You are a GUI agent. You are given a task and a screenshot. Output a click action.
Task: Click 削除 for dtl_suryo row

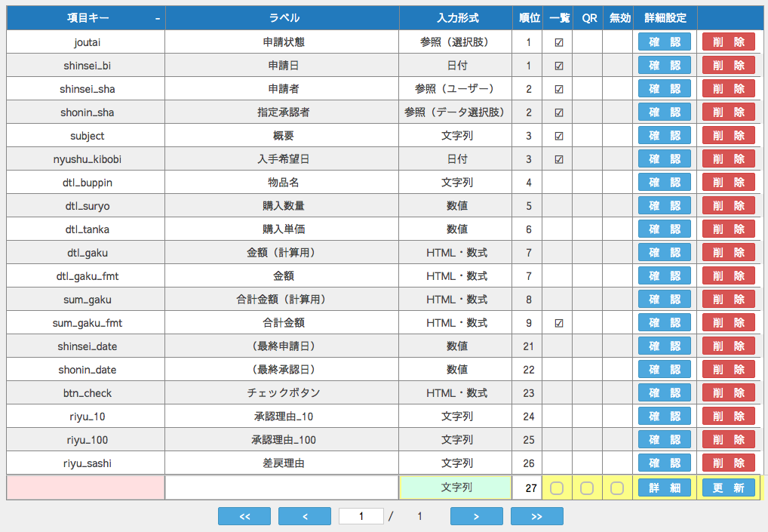(x=728, y=206)
